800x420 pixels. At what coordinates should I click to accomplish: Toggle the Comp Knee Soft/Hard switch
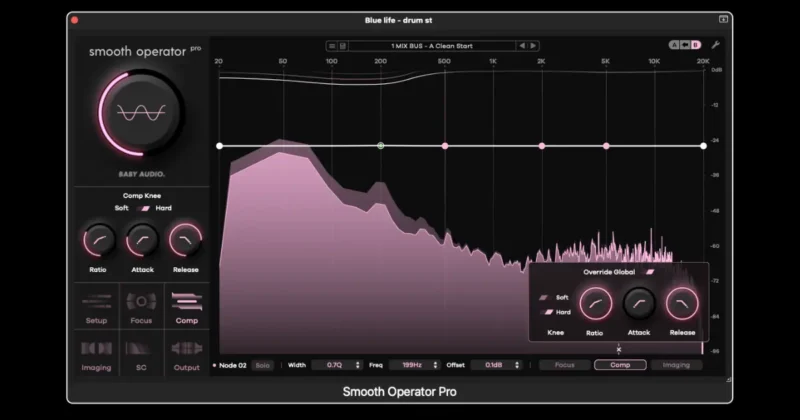click(145, 208)
